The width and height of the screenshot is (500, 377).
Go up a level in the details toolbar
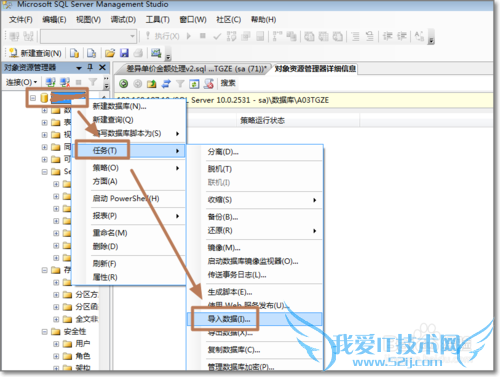[x=152, y=84]
